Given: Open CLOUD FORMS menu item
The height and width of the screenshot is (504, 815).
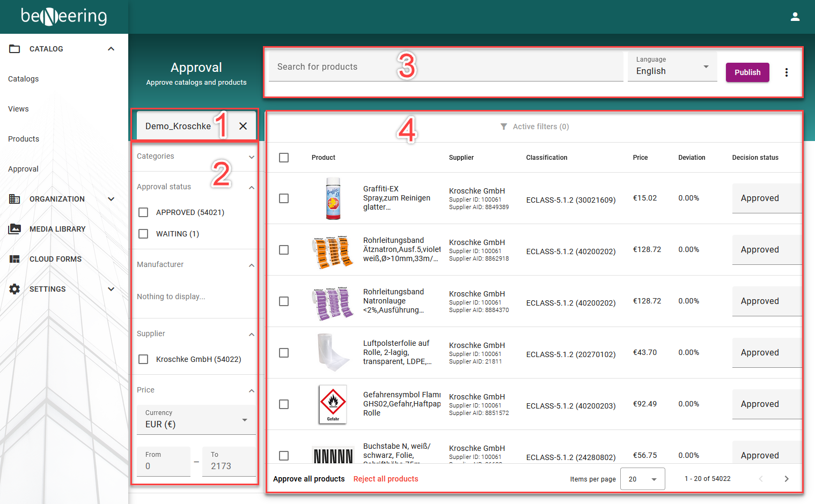Looking at the screenshot, I should tap(55, 259).
